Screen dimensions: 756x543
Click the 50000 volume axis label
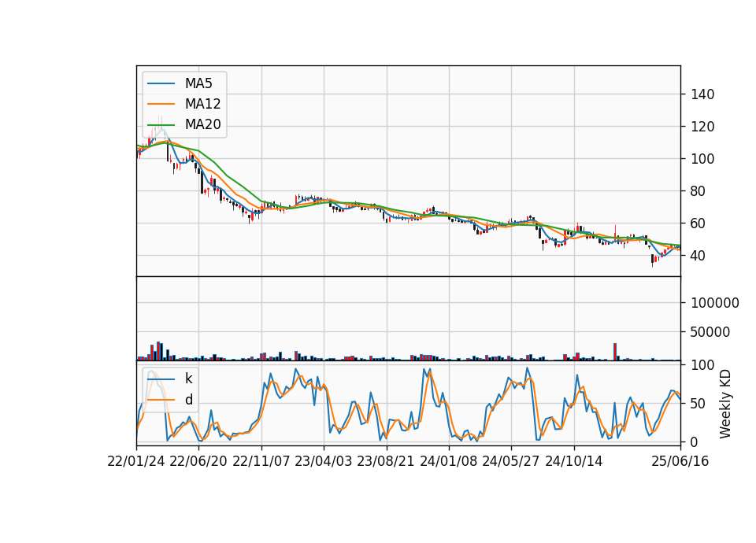(x=710, y=332)
